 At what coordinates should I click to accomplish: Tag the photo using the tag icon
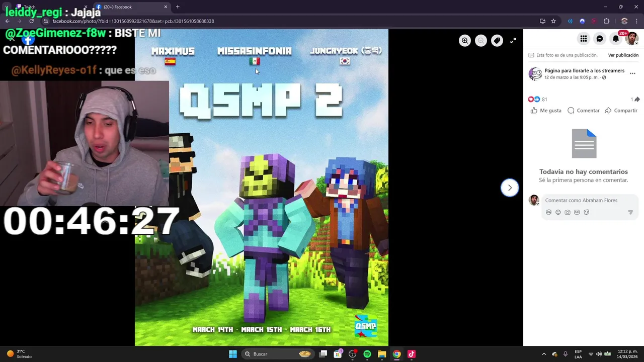(x=497, y=41)
